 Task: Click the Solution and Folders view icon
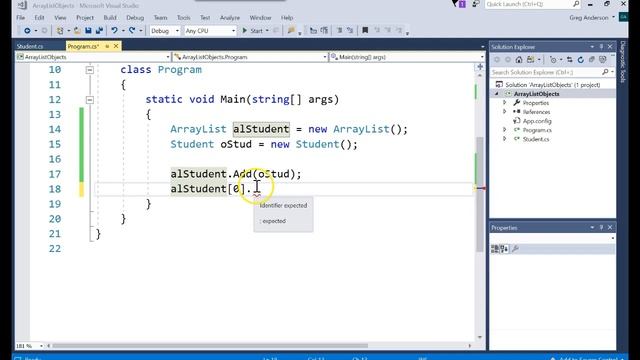point(531,60)
